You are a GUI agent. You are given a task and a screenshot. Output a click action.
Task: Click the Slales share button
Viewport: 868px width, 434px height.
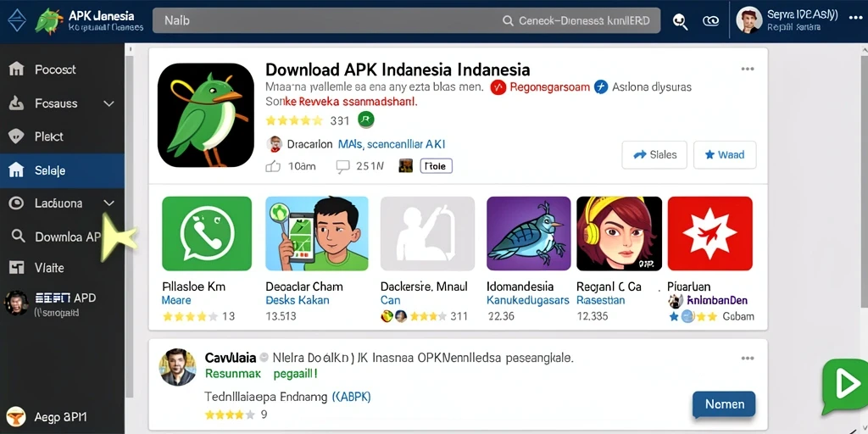pyautogui.click(x=654, y=155)
